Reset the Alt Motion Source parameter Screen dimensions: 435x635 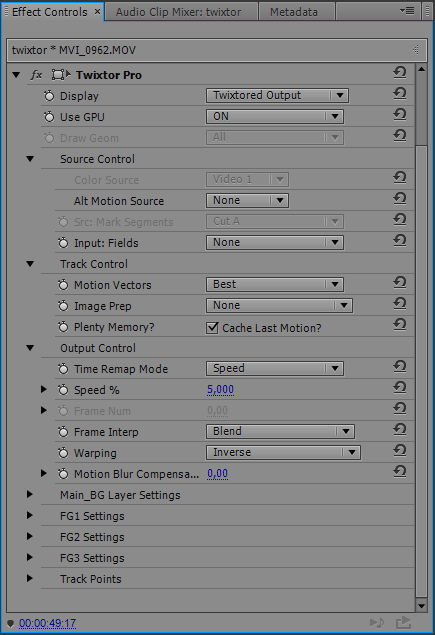click(x=400, y=199)
